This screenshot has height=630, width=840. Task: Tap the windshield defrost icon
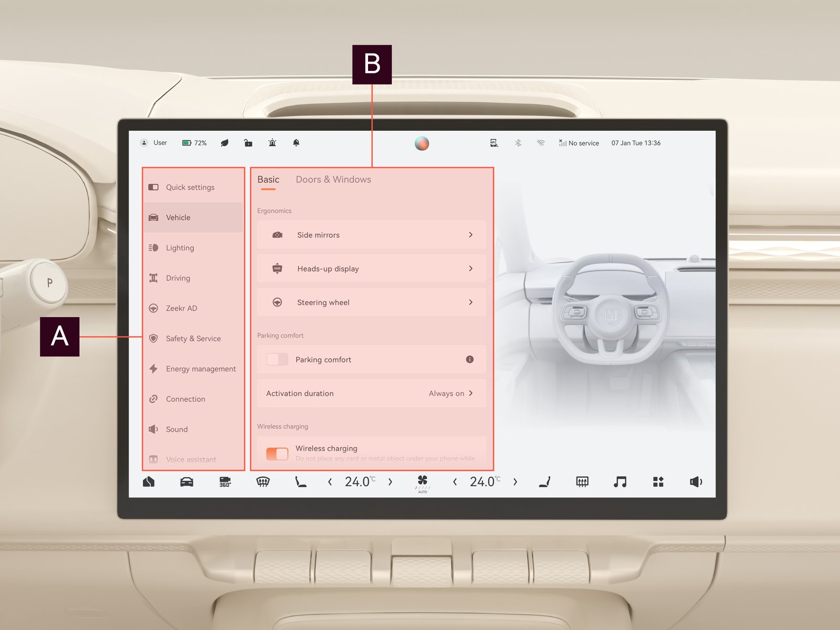pos(262,482)
